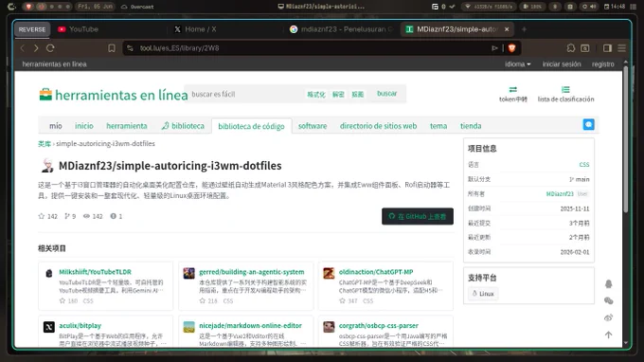Bookmark this page using the bookmark icon
Viewport: 644px width, 362px height.
112,48
